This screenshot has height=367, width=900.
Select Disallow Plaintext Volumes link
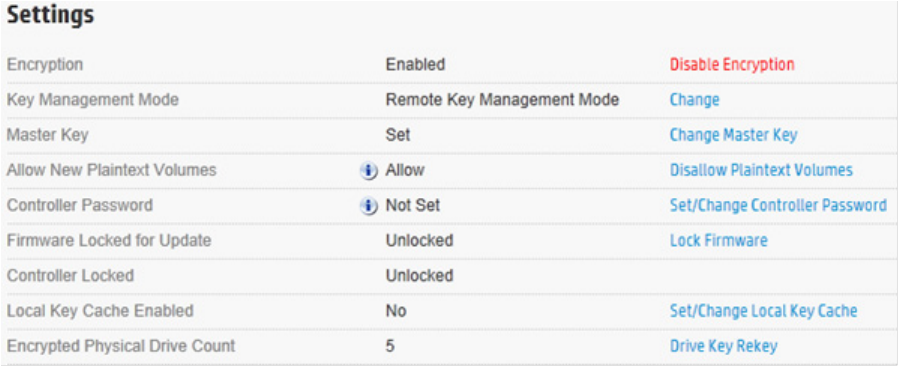[x=761, y=170]
